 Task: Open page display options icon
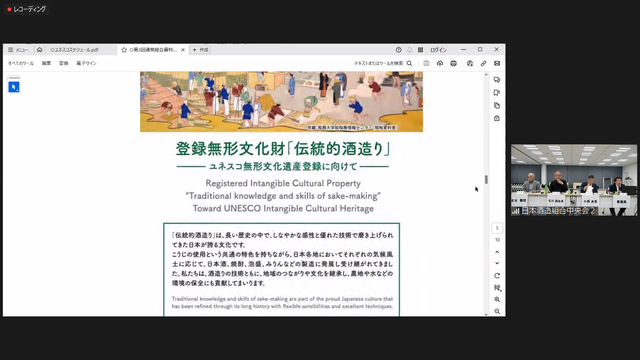[x=497, y=288]
